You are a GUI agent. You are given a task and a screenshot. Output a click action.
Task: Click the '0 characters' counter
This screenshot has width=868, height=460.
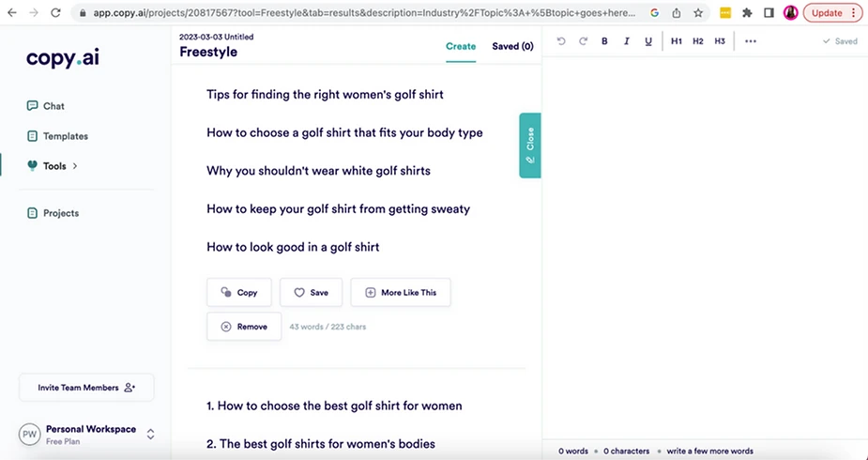626,452
